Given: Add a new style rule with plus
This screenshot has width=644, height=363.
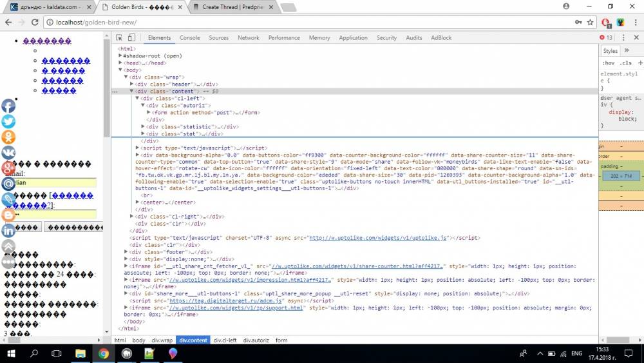Looking at the screenshot, I should pos(640,63).
